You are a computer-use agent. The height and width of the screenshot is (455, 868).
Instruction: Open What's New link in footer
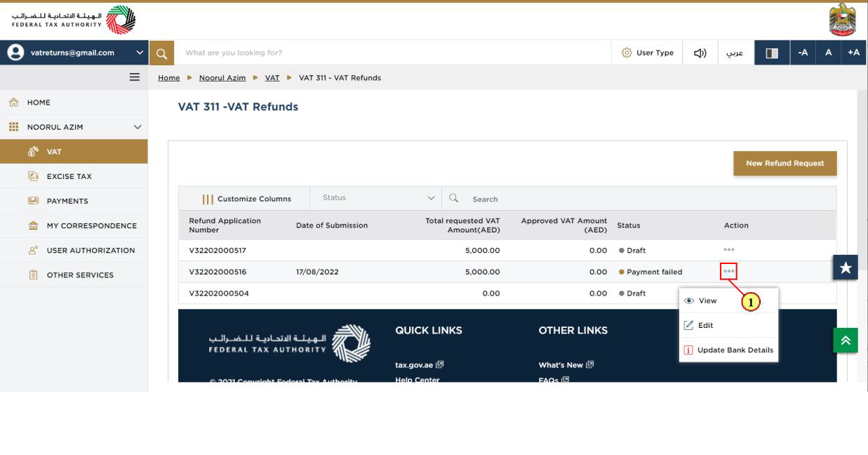565,365
